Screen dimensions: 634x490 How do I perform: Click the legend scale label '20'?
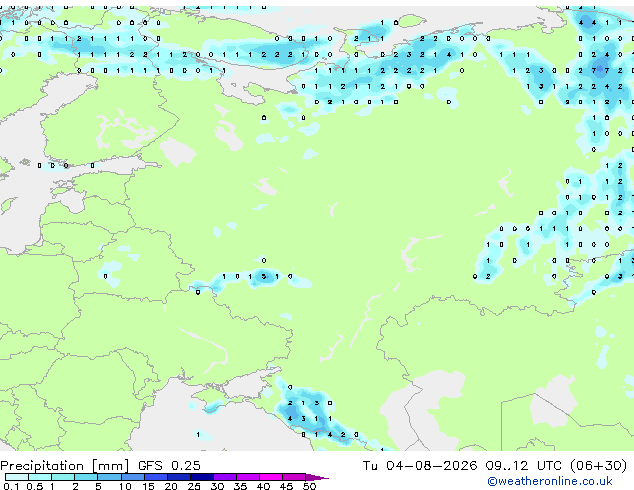(x=171, y=486)
